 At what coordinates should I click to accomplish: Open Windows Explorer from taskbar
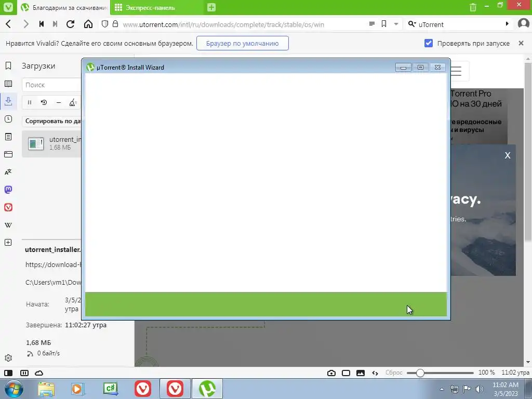click(x=46, y=389)
